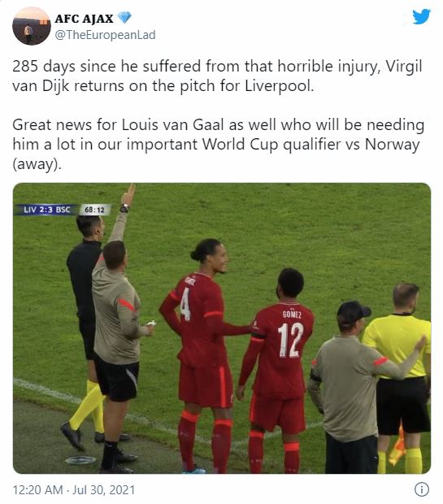
Task: Click the 12:20 AM · Jul 30, 2021 timestamp
Action: coord(74,490)
